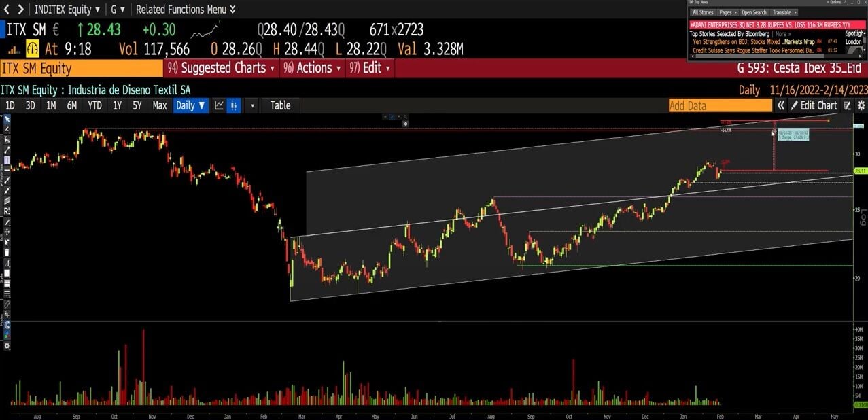Collapse panel with double left chevron icon
This screenshot has width=868, height=420.
click(781, 105)
